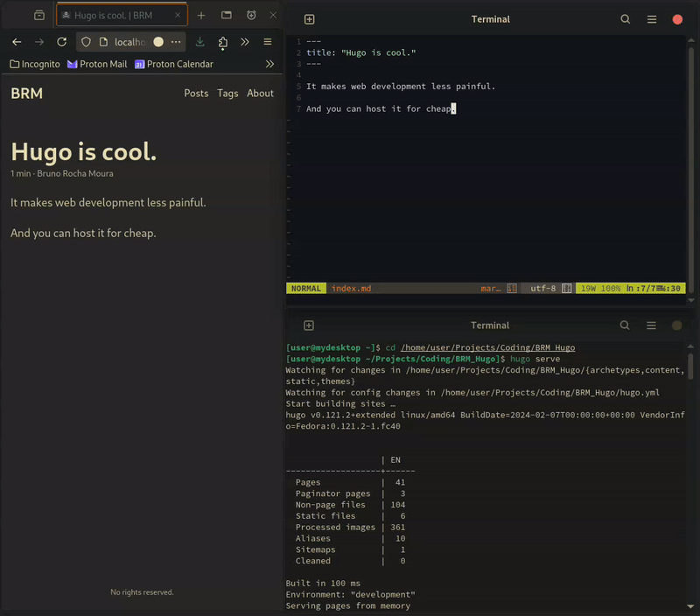This screenshot has height=616, width=700.
Task: Show more bookmarks chevron
Action: pyautogui.click(x=269, y=64)
